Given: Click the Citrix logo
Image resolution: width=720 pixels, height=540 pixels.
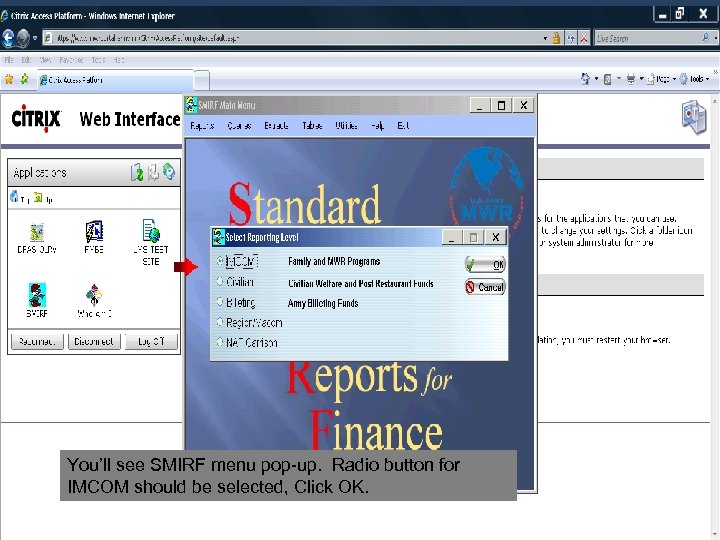Looking at the screenshot, I should coord(36,118).
